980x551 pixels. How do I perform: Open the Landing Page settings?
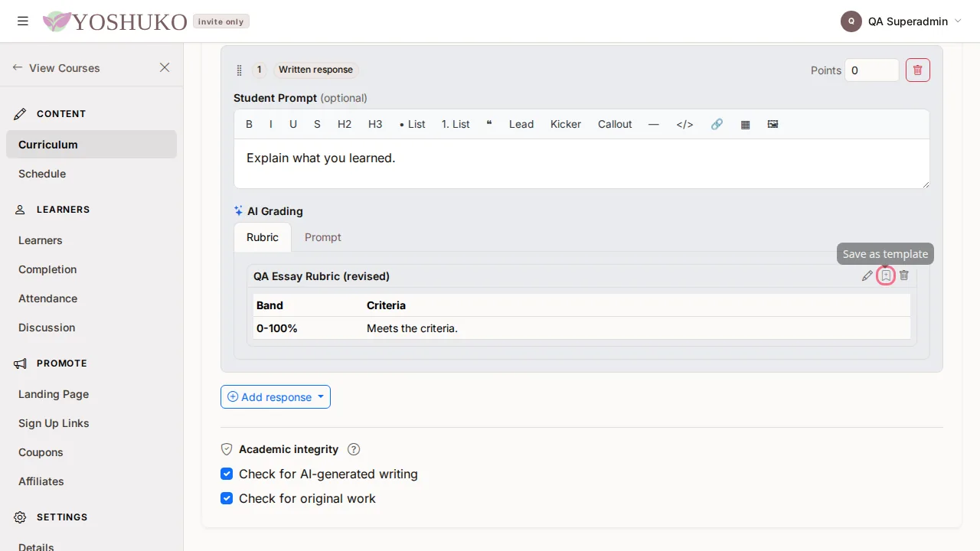(91, 394)
